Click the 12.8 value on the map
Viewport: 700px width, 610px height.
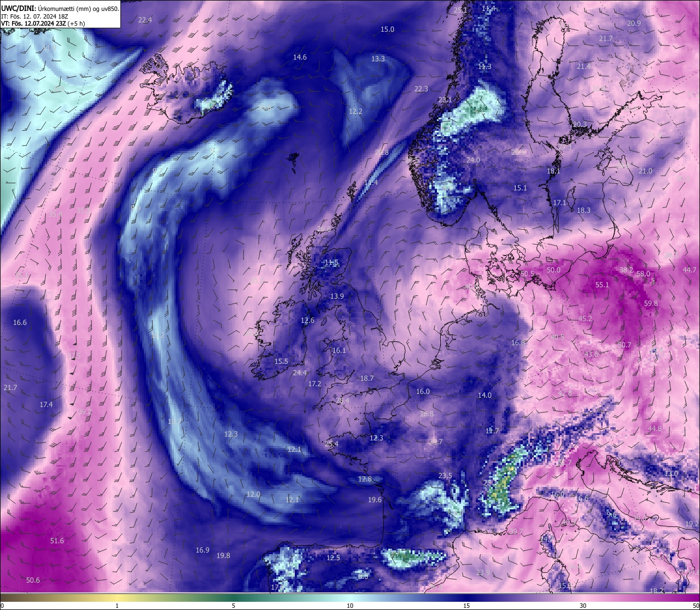click(x=365, y=479)
